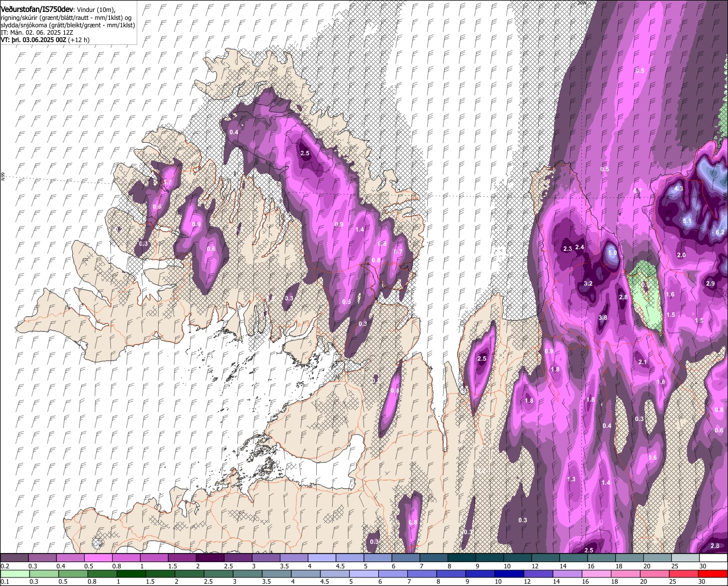Image resolution: width=728 pixels, height=586 pixels.
Task: Click the 1.3 precipitation value on the map
Action: coord(571,479)
